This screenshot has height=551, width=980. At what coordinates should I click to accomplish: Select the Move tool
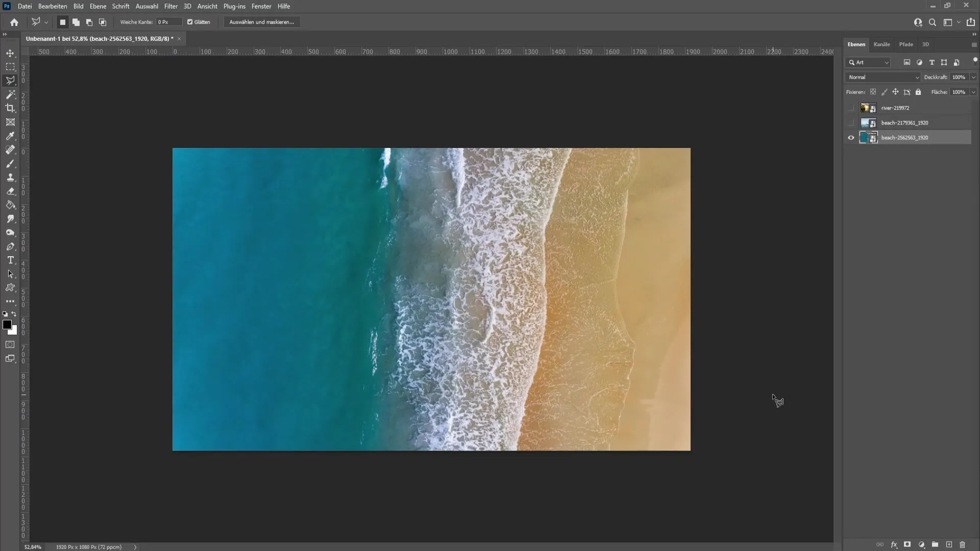[10, 53]
